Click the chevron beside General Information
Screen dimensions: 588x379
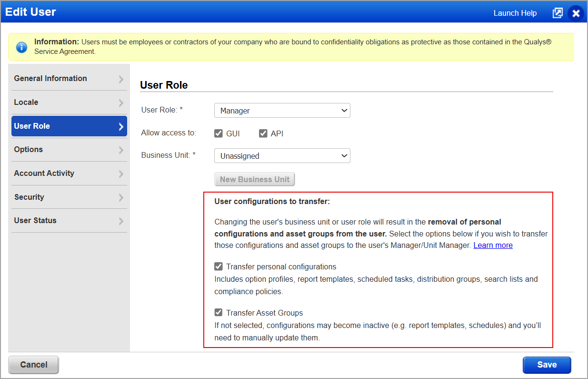point(121,78)
